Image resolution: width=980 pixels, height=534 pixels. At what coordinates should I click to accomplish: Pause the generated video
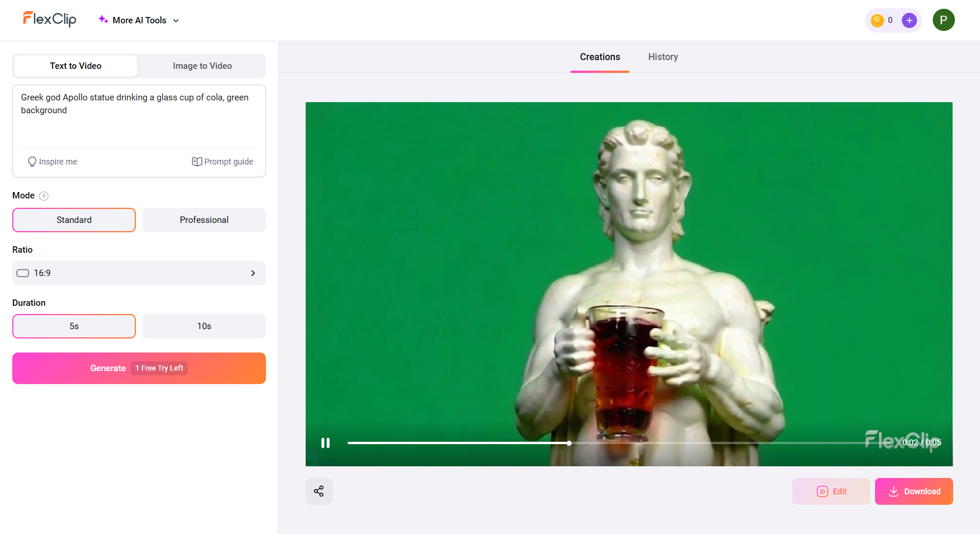pos(325,443)
